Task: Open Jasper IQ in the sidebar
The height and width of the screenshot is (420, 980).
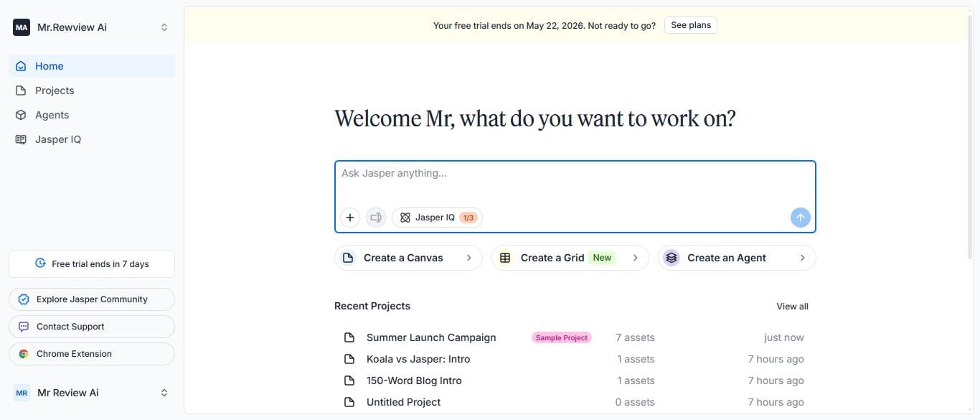Action: 92,139
